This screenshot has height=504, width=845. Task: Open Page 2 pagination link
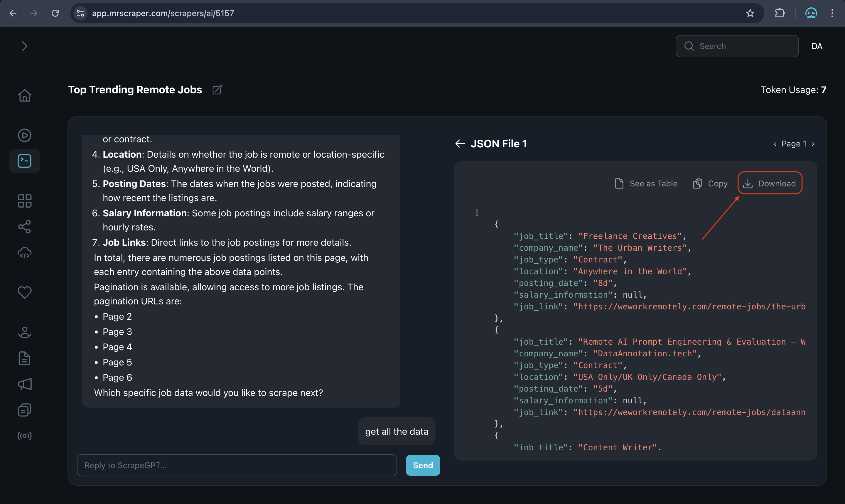117,316
